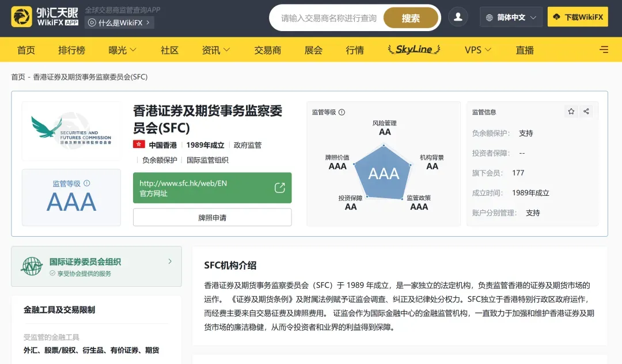The height and width of the screenshot is (364, 622).
Task: Go to 首页 in navigation bar
Action: (x=26, y=50)
